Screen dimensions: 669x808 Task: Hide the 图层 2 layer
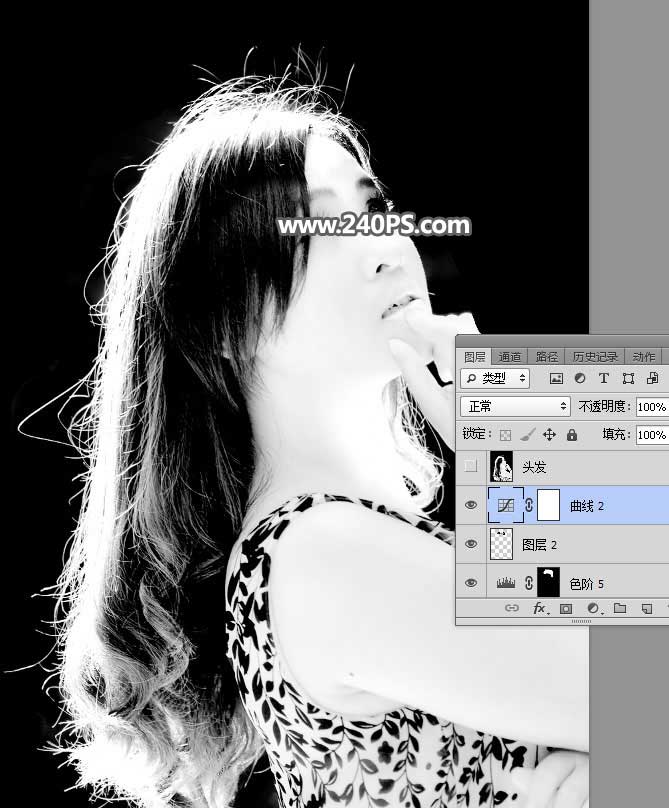tap(471, 544)
